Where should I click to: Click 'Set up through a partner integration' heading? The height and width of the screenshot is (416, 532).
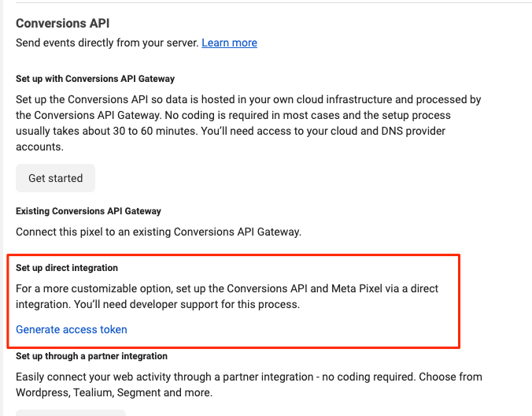[91, 356]
